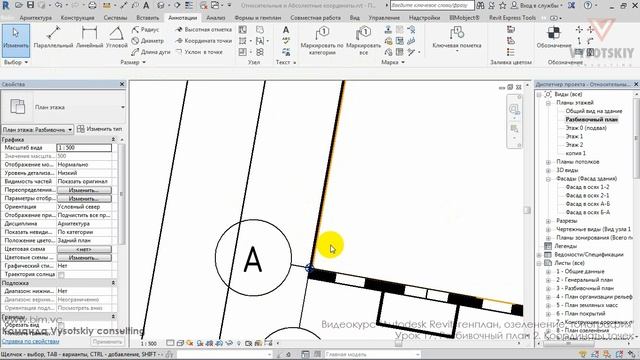
Task: Open the Управление ribbon tab
Action: [x=384, y=18]
